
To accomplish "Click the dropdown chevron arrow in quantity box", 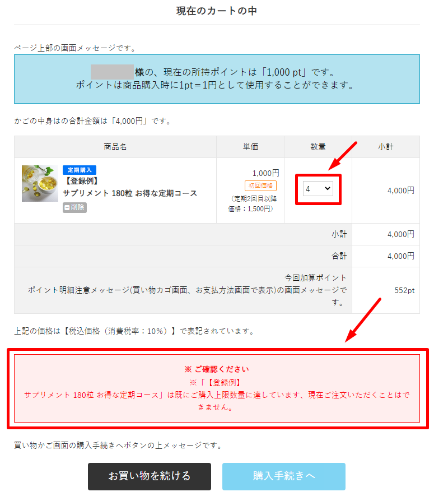I will click(327, 188).
